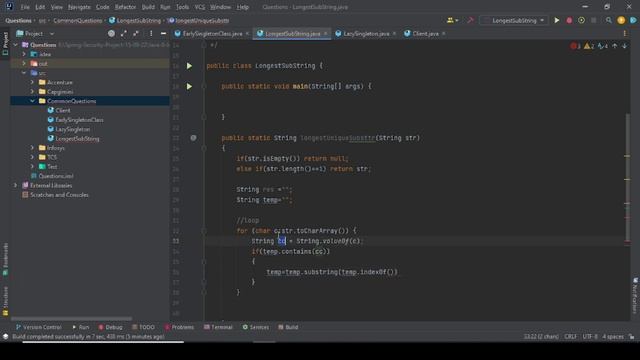Expand the Capgimini folder
640x360 pixels.
32,91
